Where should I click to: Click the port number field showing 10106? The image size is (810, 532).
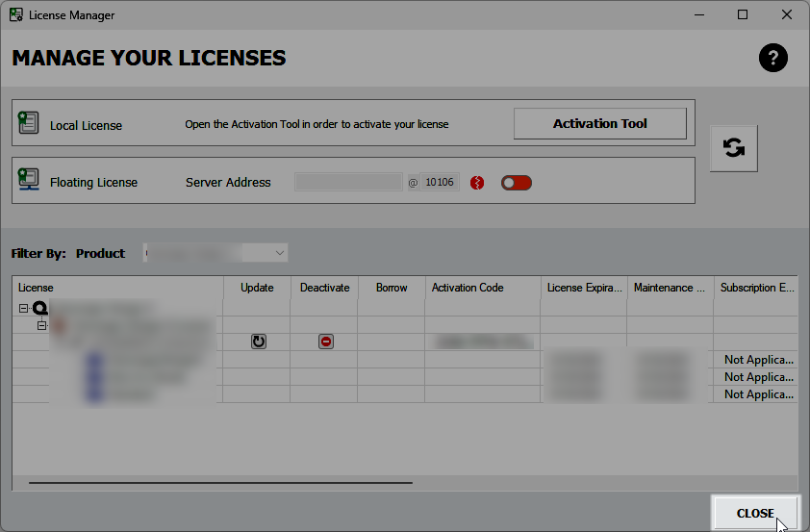[x=440, y=182]
